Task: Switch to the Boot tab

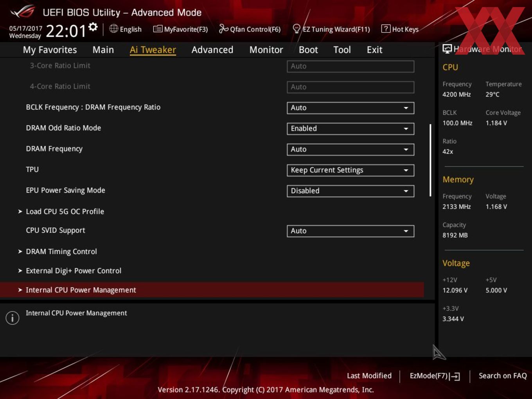Action: coord(308,50)
